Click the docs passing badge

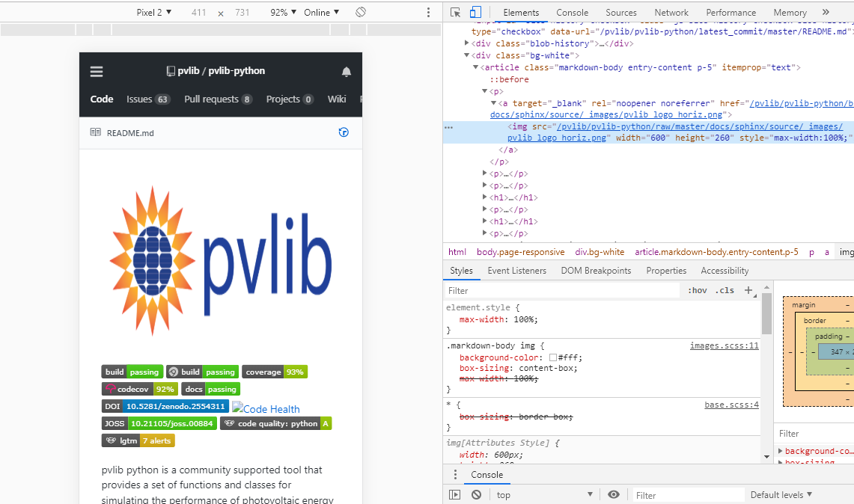211,389
